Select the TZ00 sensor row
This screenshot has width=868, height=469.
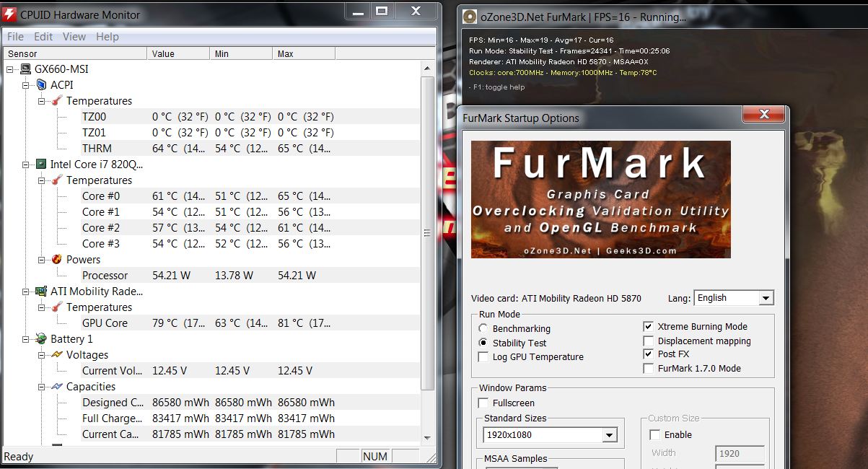[x=211, y=117]
